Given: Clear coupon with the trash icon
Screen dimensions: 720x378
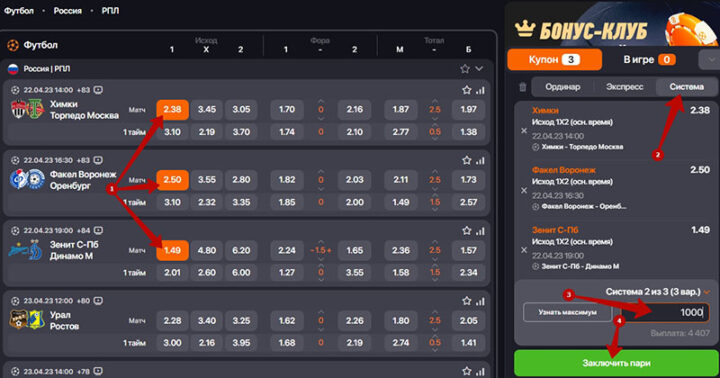Looking at the screenshot, I should point(523,87).
